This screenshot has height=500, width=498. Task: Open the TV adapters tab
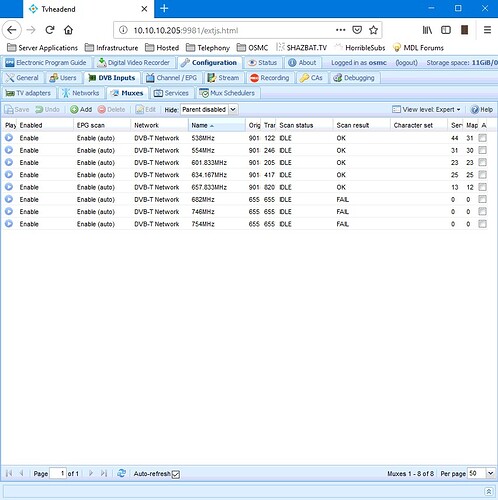tap(29, 93)
